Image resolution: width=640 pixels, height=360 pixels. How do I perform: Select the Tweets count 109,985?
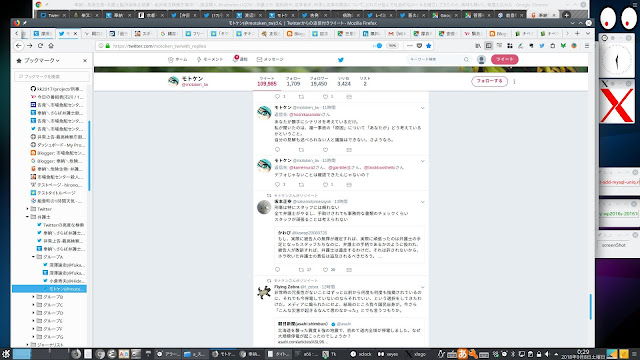[267, 81]
